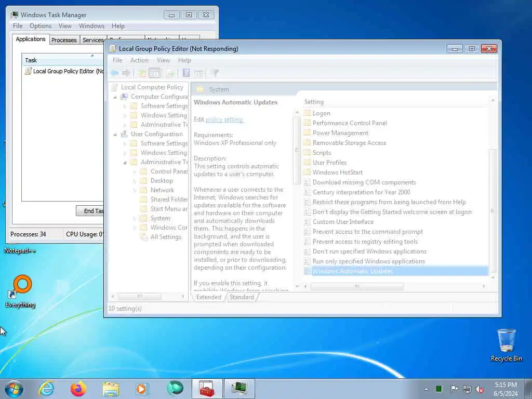Select Local Group Policy Editor task row

64,71
